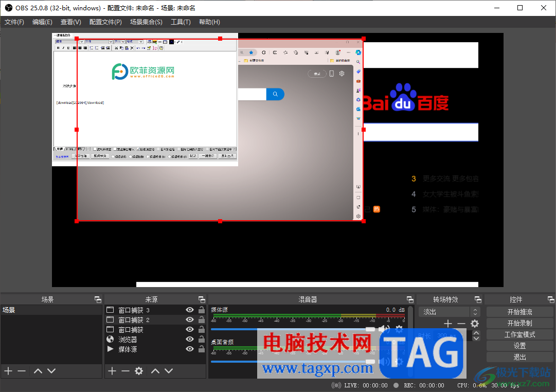This screenshot has width=556, height=392.
Task: Remove the selected scene with the minus icon
Action: [x=22, y=371]
